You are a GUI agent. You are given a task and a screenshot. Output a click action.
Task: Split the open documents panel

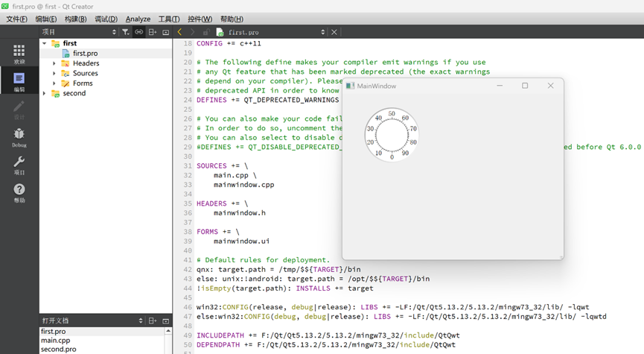tap(153, 320)
